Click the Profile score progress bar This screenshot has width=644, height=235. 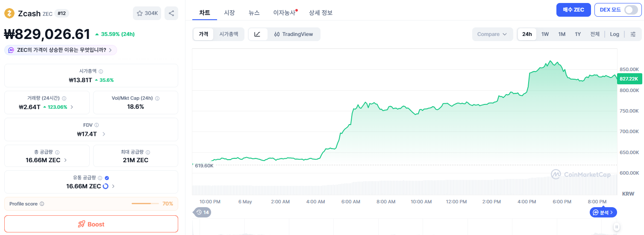(145, 204)
